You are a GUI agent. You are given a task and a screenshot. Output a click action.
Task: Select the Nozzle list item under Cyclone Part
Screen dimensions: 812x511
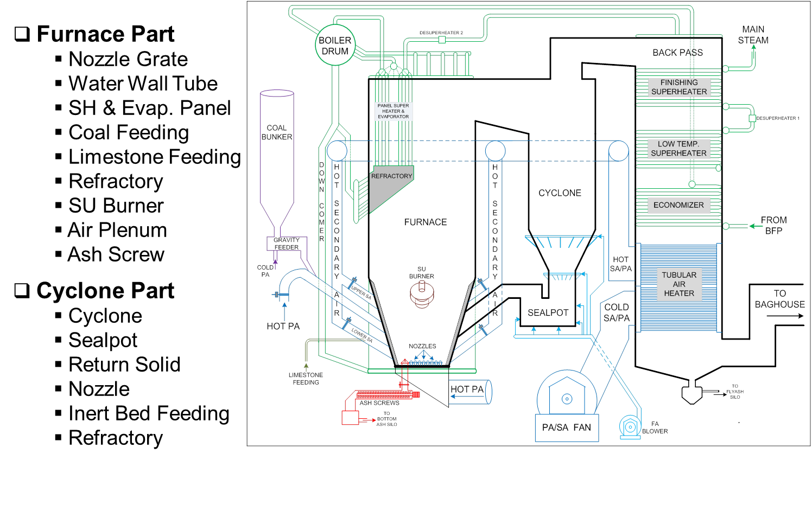coord(99,389)
